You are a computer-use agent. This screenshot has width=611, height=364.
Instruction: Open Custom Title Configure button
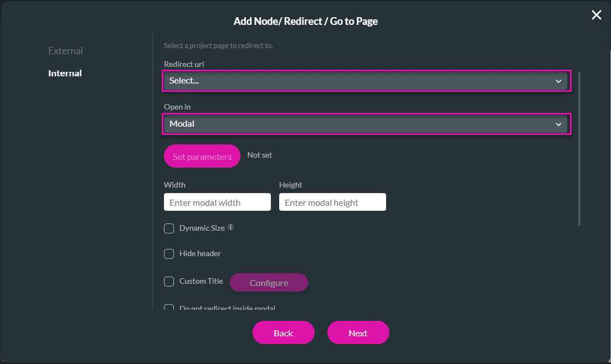coord(269,283)
